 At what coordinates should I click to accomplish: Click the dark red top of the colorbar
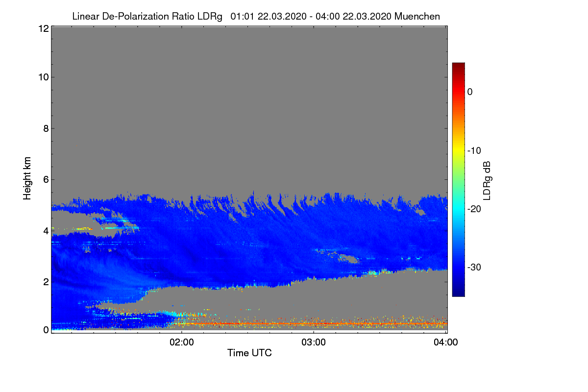point(458,66)
